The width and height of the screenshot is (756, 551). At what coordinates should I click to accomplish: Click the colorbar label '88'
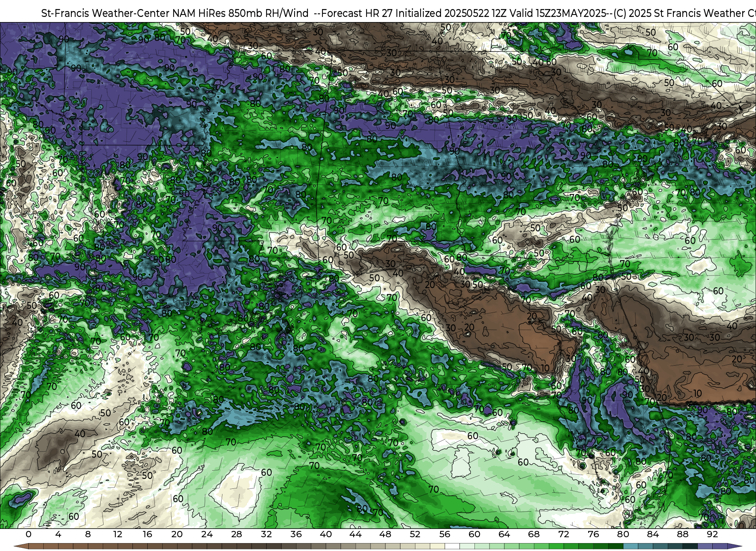click(x=682, y=534)
